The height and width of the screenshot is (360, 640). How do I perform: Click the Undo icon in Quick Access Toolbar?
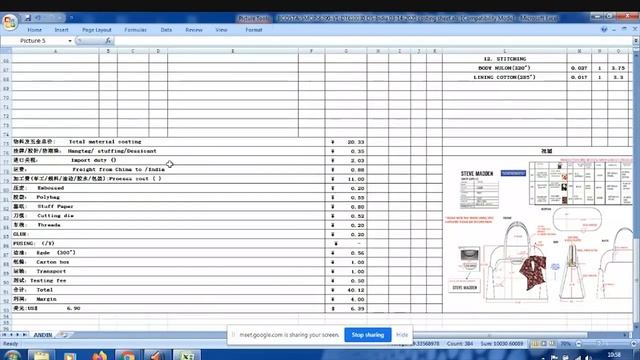[38, 18]
